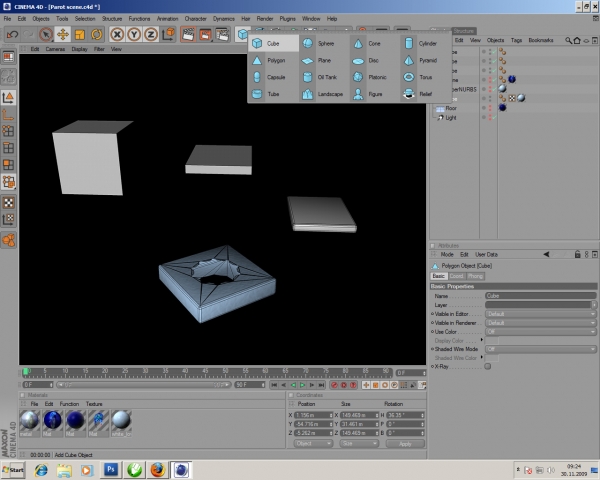Select the metal material swatch
Screen dimensions: 600x480
pyautogui.click(x=30, y=423)
